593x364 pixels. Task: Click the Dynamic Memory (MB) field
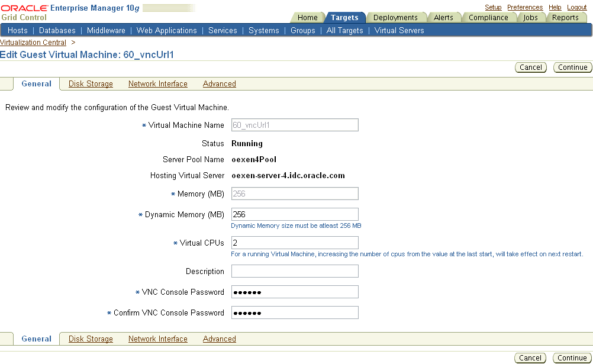pos(295,214)
